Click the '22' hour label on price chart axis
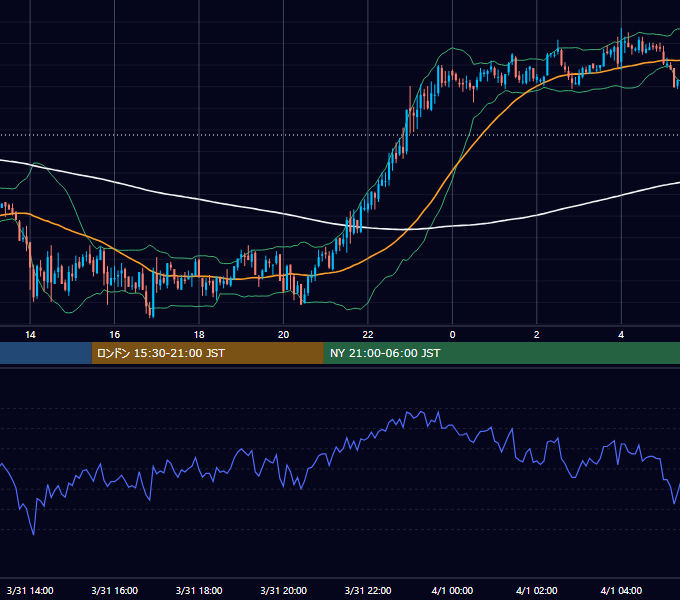 368,335
